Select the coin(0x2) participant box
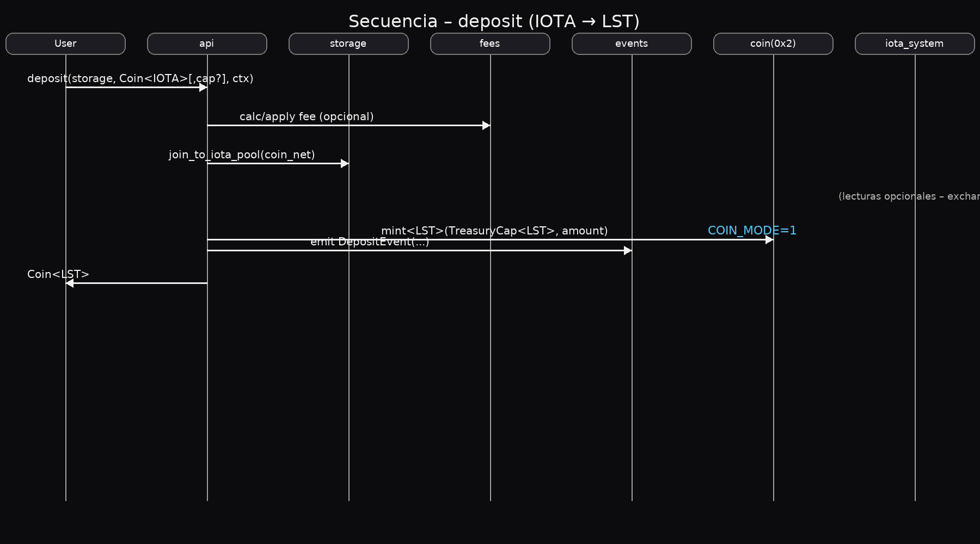 [x=773, y=44]
